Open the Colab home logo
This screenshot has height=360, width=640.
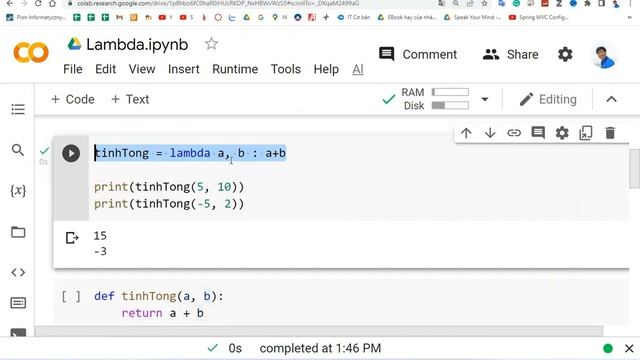point(31,53)
